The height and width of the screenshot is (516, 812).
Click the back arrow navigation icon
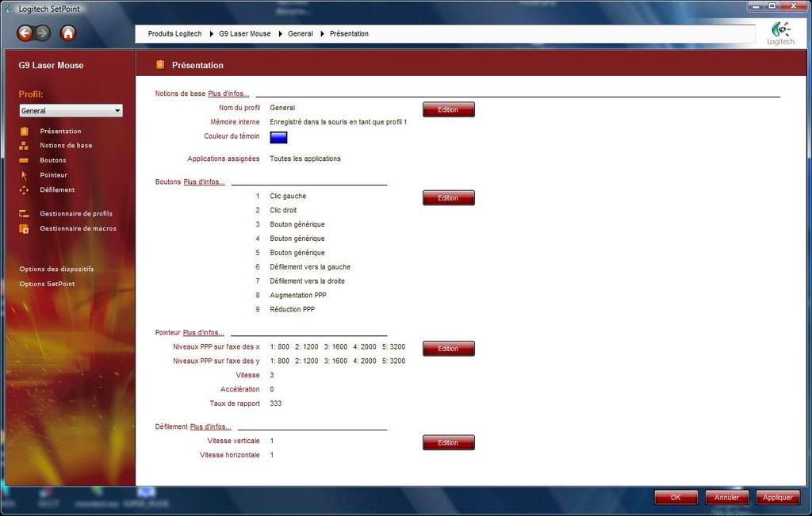pyautogui.click(x=25, y=33)
